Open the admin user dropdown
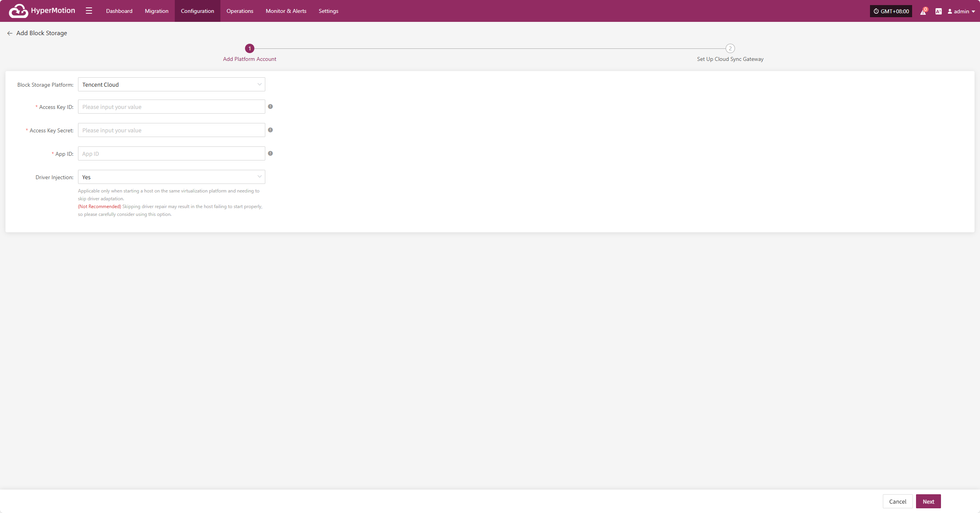Viewport: 980px width, 513px height. 961,11
